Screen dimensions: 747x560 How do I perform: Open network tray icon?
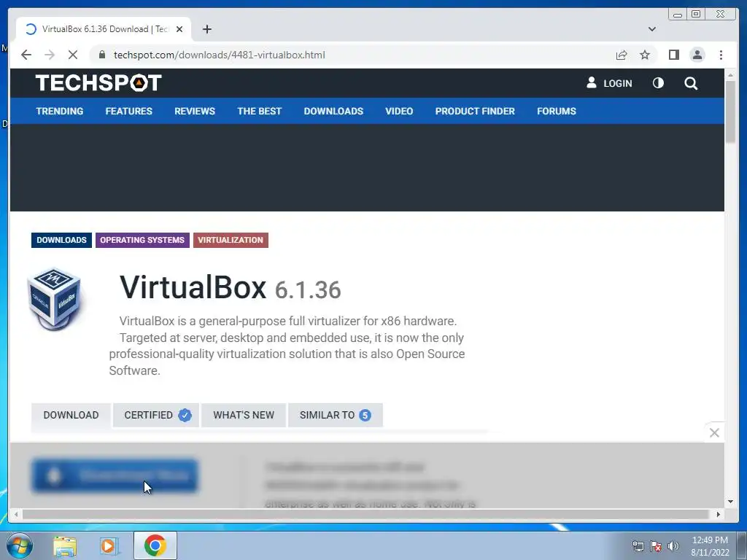coord(638,546)
